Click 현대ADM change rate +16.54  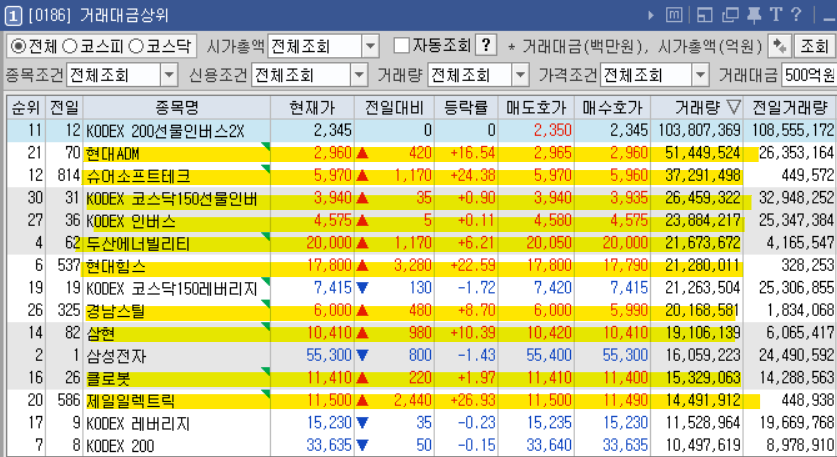472,153
